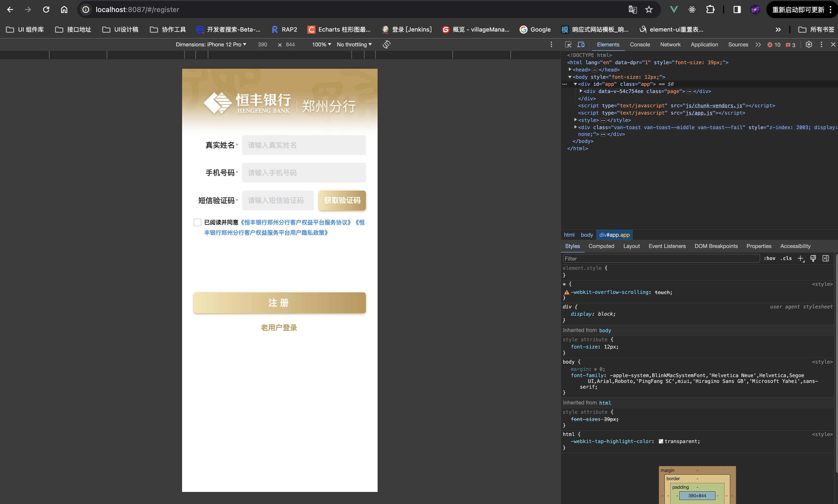Expand the div class page node
Image resolution: width=838 pixels, height=504 pixels.
(581, 91)
